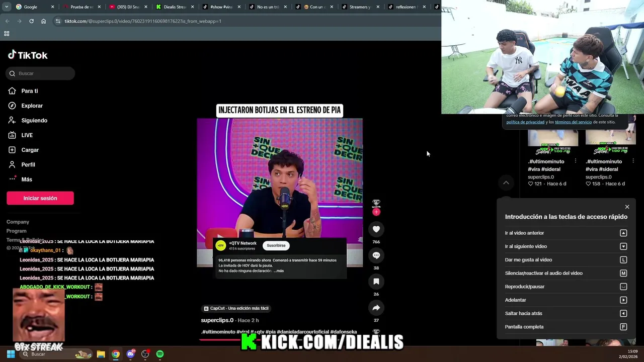Screen dimensions: 644x362
Task: Switch to the Streamers y tab
Action: pos(359,7)
